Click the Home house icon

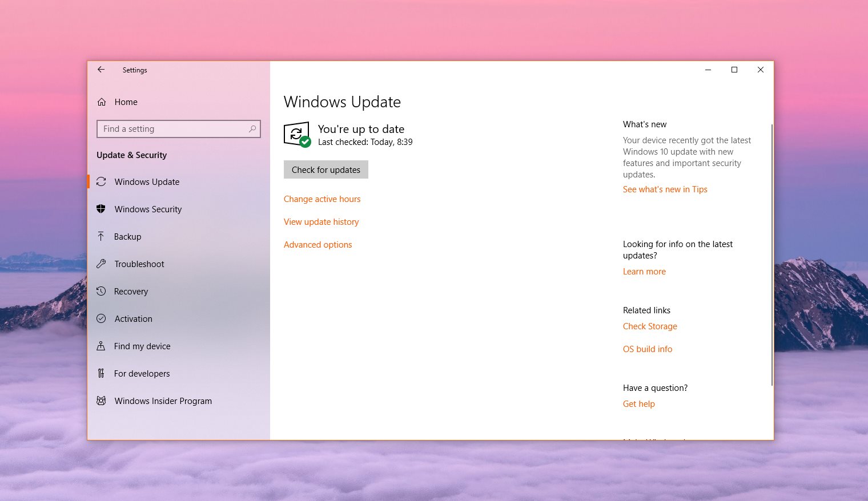coord(102,102)
